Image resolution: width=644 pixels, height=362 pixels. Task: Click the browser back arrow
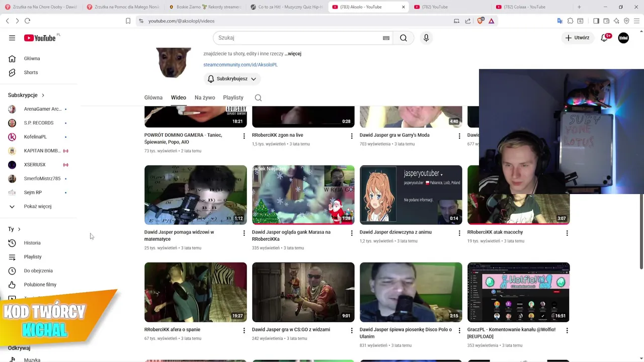(8, 21)
